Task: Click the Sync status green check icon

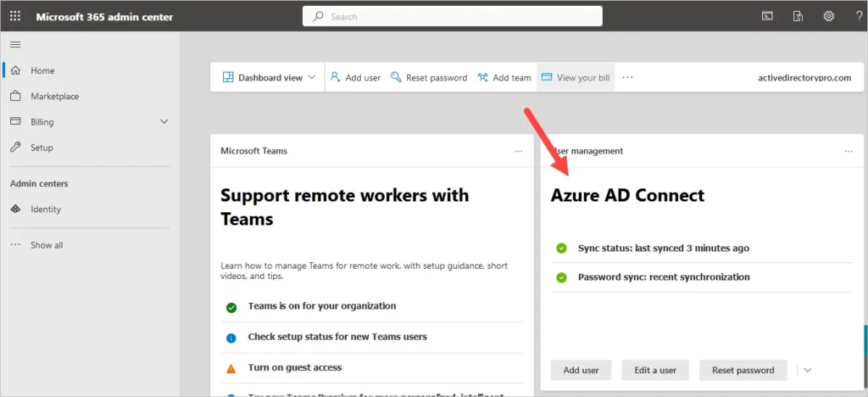Action: (561, 248)
